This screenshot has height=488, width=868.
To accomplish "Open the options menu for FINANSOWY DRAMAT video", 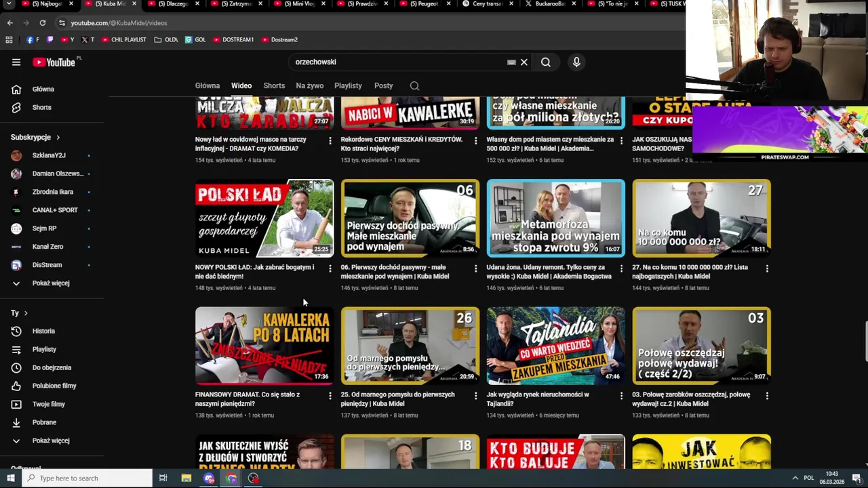I will (330, 396).
